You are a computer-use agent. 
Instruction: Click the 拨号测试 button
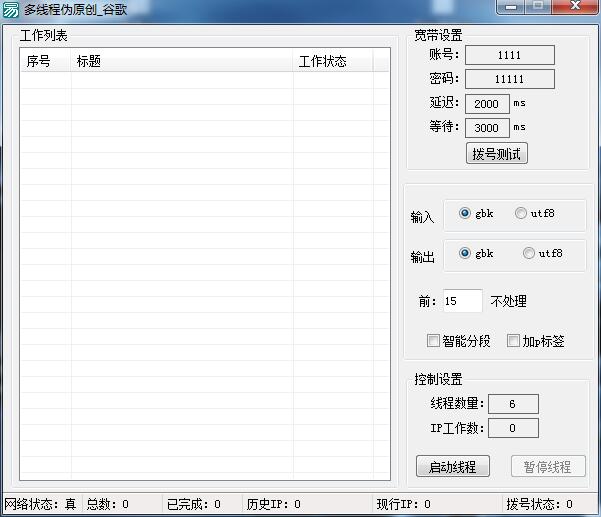[497, 154]
